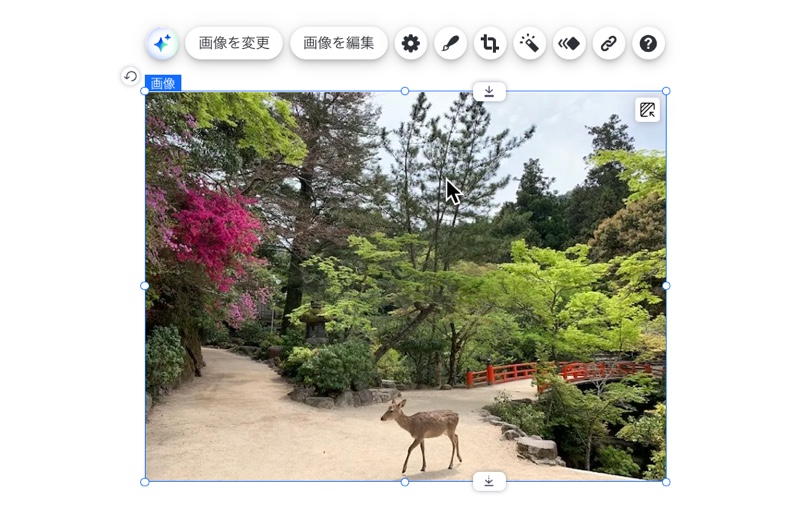Image resolution: width=800 pixels, height=510 pixels.
Task: Click the undo rotate arrow icon
Action: (x=130, y=76)
